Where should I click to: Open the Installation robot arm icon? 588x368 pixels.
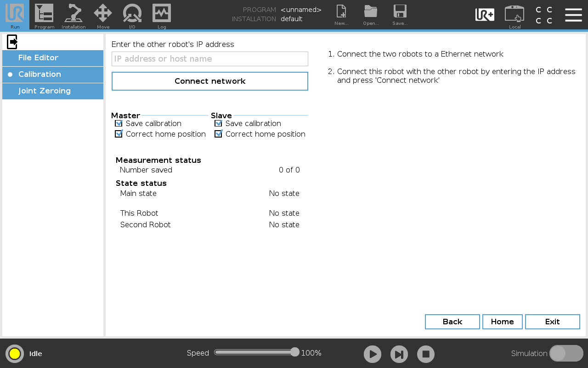coord(73,13)
